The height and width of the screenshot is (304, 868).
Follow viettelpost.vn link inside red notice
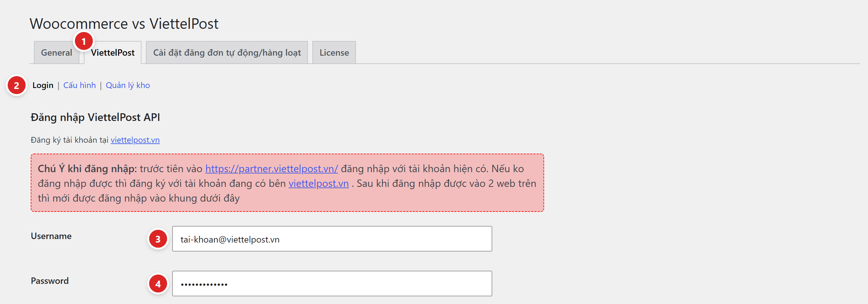coord(318,183)
